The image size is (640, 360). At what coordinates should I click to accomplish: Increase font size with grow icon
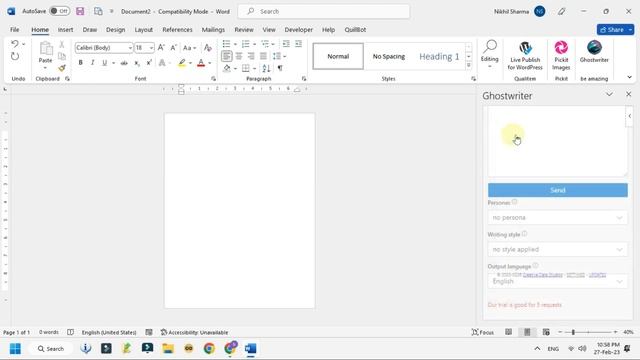tap(161, 48)
